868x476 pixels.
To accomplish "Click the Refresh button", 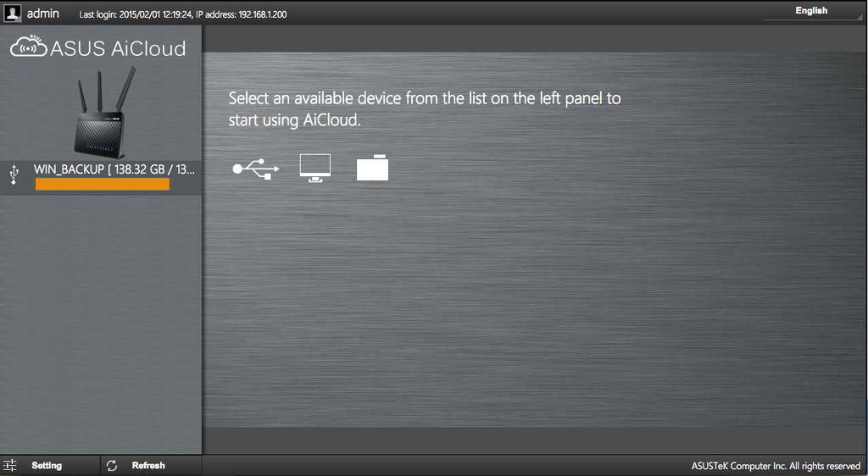I will (x=151, y=466).
